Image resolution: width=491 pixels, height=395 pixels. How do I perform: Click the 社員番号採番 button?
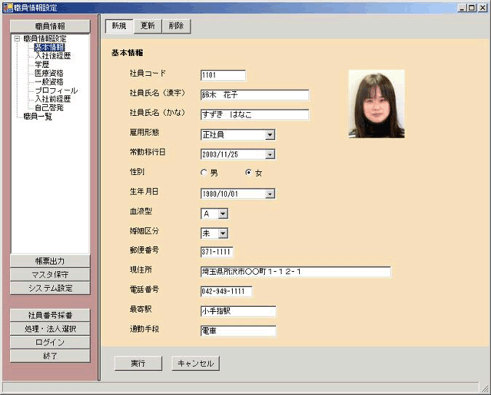pos(50,315)
